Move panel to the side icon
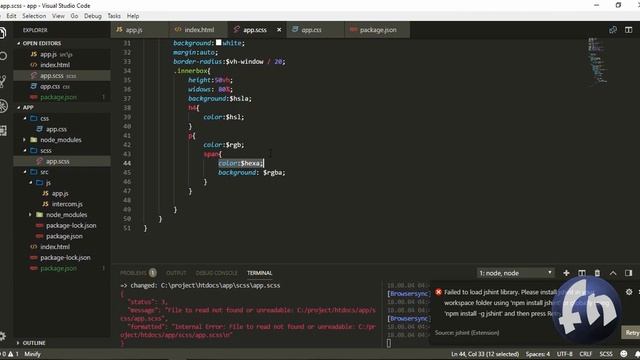Screen dimensions: 640x360 628,273
